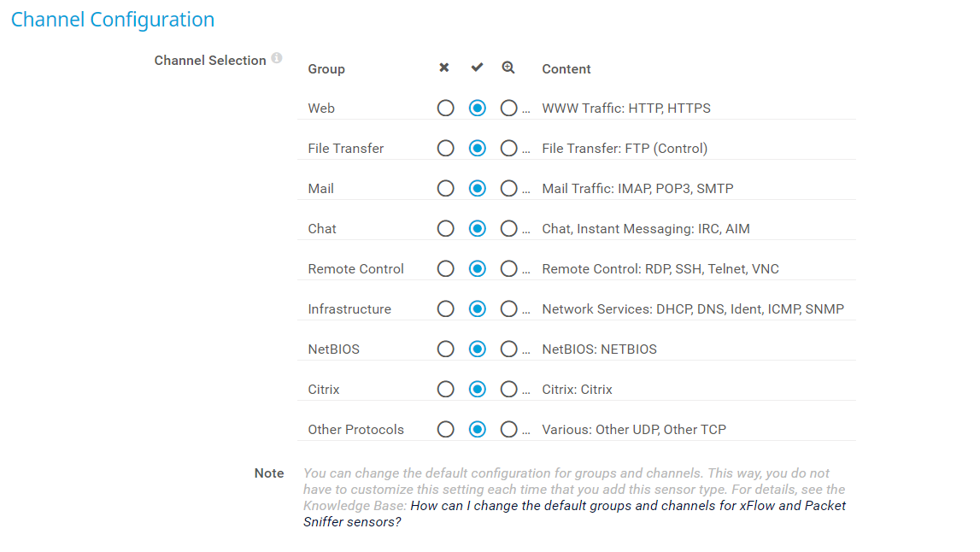
Task: Select the detail radio for Citrix
Action: click(508, 389)
